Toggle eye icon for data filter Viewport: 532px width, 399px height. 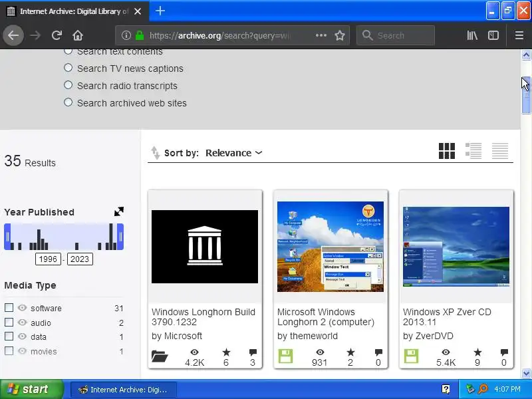[23, 336]
